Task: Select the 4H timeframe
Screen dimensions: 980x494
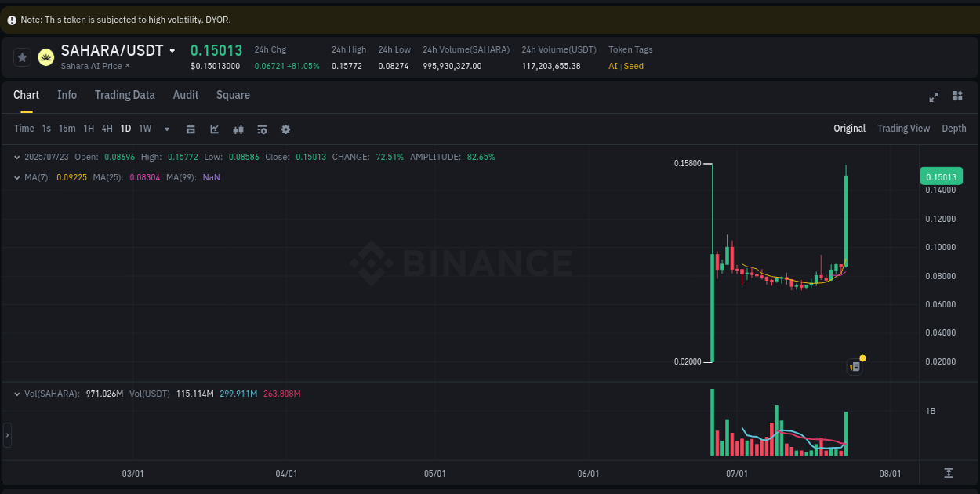Action: (107, 128)
